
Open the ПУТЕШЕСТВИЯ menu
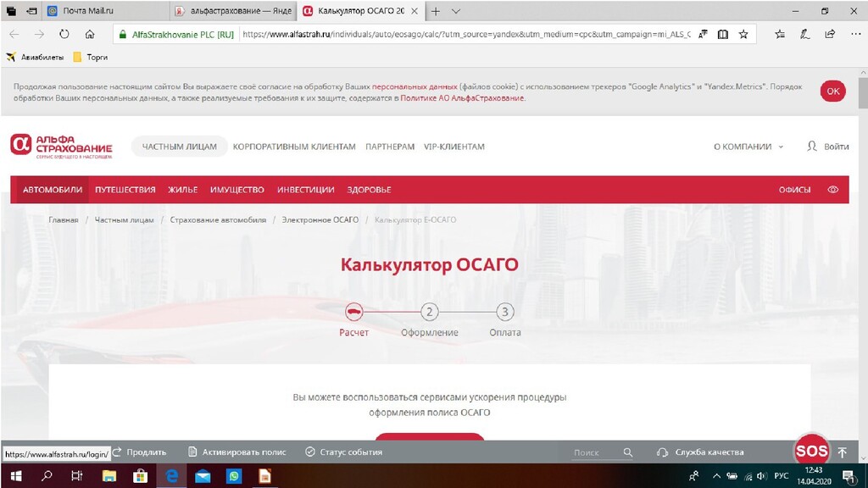125,190
